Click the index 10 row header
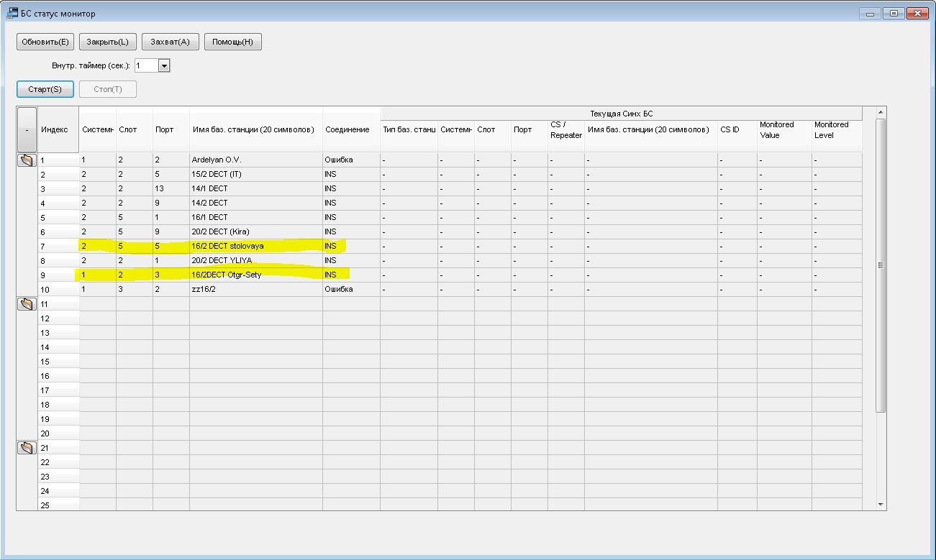 [58, 289]
